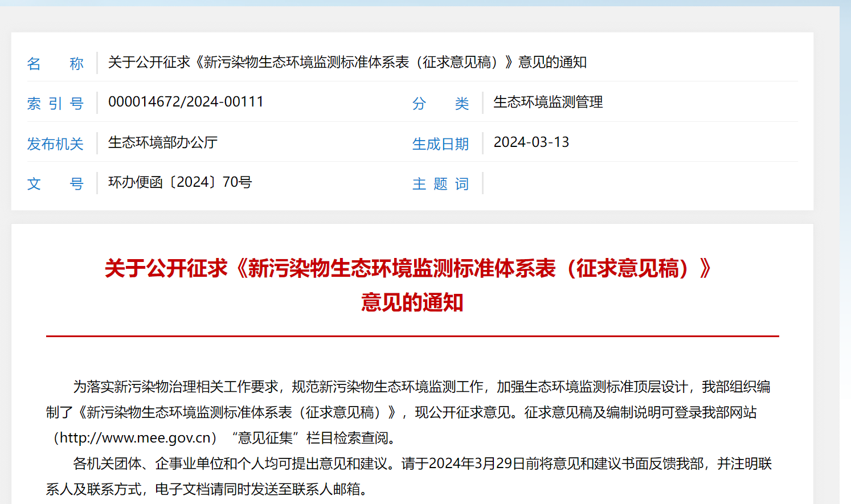The width and height of the screenshot is (851, 504).
Task: Click the 2024年3月29日 deadline text
Action: 477,464
